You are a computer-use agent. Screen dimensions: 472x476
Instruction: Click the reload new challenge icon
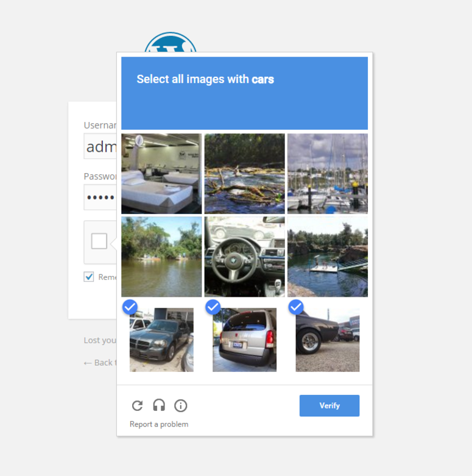[138, 405]
